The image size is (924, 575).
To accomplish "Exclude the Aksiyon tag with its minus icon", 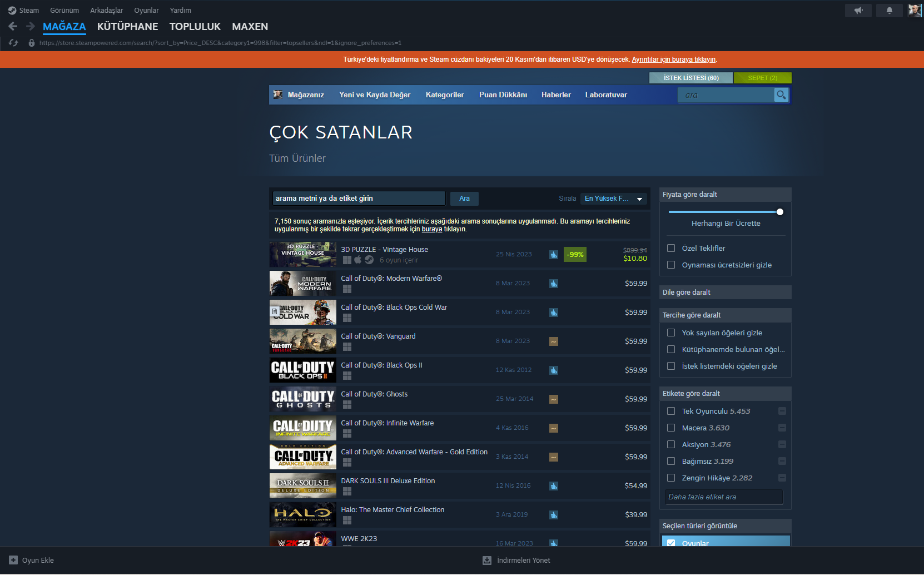I will coord(782,444).
